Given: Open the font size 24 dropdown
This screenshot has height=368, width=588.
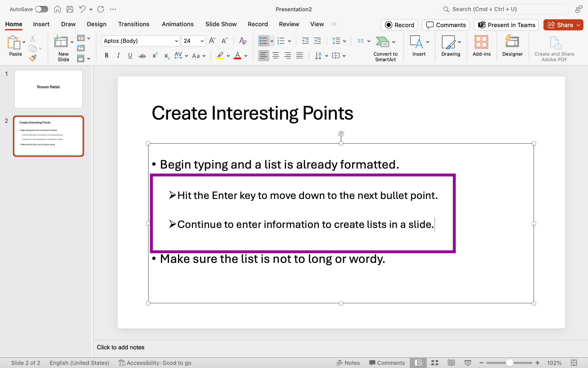Looking at the screenshot, I should coord(202,41).
